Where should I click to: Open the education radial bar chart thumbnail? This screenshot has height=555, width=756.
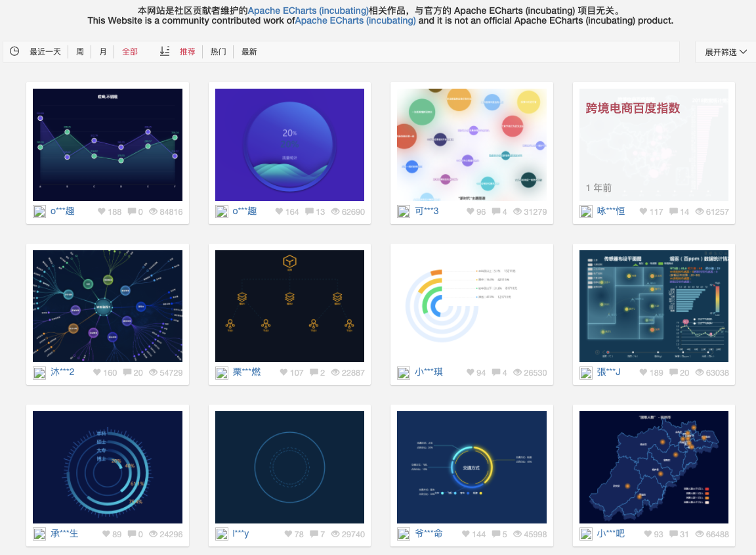pyautogui.click(x=108, y=467)
